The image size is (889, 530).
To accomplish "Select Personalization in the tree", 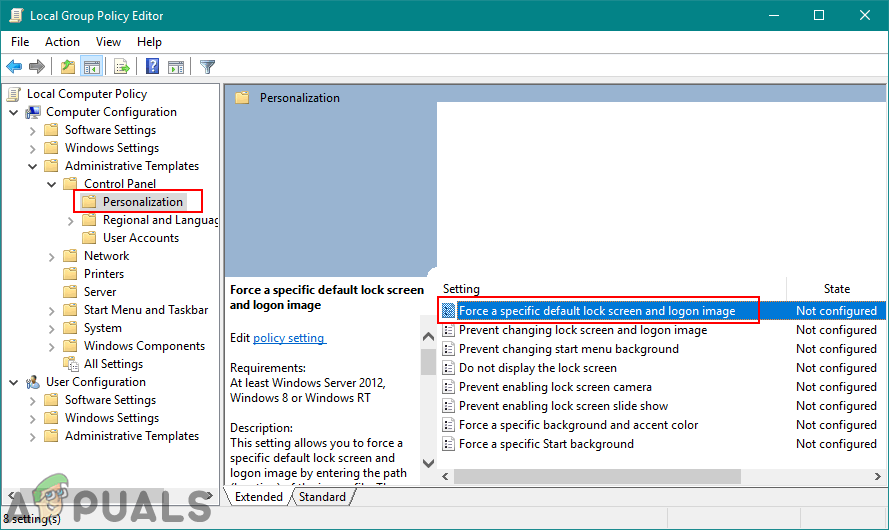I will click(143, 202).
